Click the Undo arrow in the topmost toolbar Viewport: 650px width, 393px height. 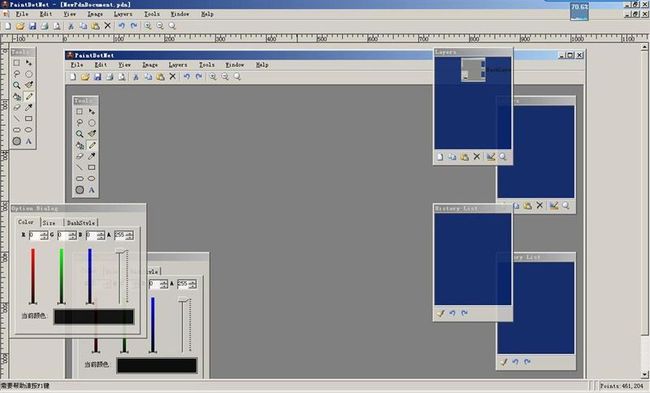(x=121, y=26)
